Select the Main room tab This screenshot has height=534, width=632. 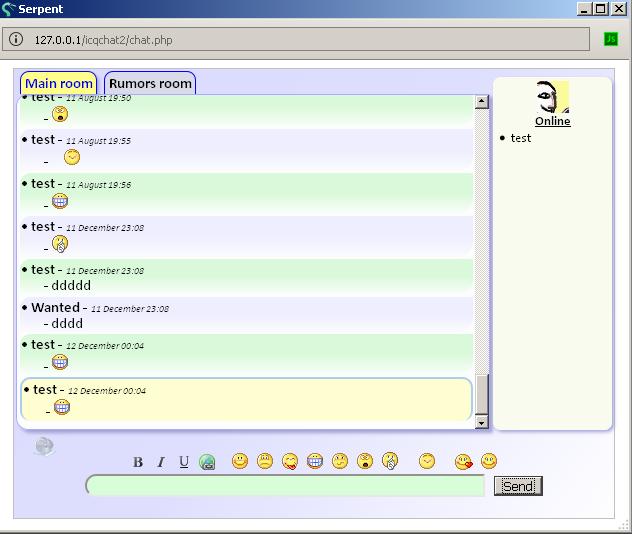(x=59, y=83)
